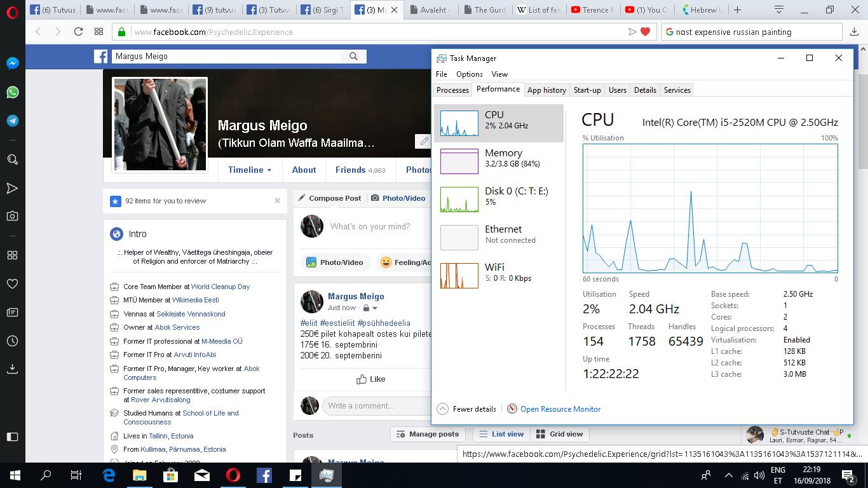Image resolution: width=868 pixels, height=488 pixels.
Task: Click the Opera sidebar search icon
Action: [x=12, y=159]
